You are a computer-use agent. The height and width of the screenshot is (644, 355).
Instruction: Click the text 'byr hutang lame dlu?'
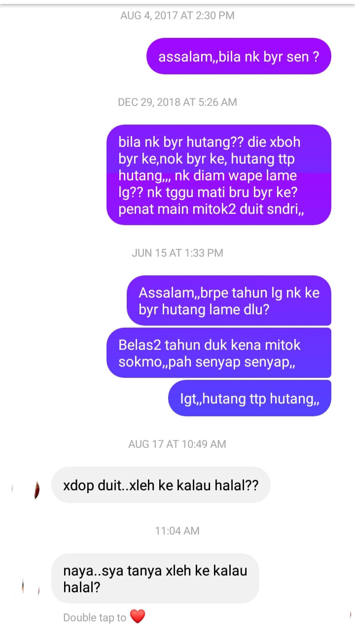(x=204, y=310)
